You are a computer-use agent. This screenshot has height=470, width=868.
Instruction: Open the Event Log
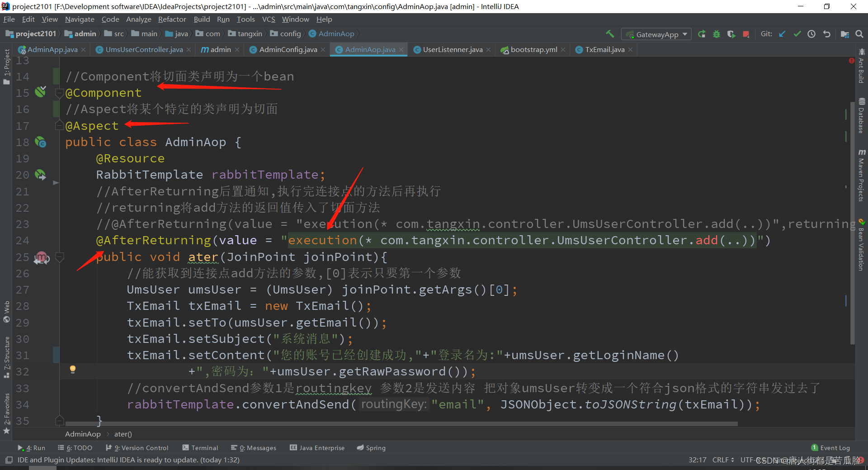830,448
